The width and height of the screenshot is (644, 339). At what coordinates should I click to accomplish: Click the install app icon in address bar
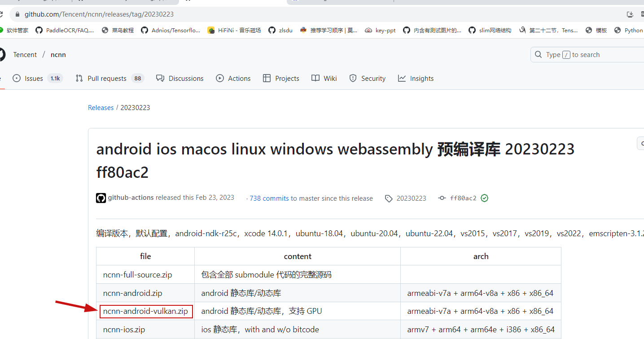coord(630,14)
